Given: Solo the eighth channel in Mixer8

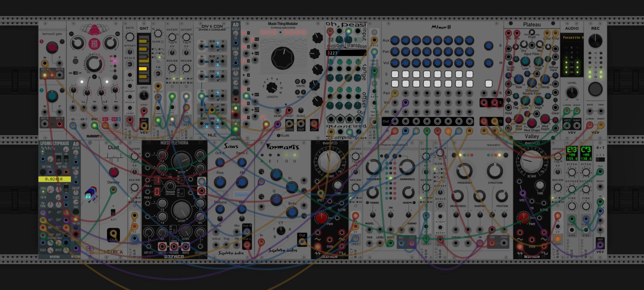Looking at the screenshot, I should [x=470, y=74].
